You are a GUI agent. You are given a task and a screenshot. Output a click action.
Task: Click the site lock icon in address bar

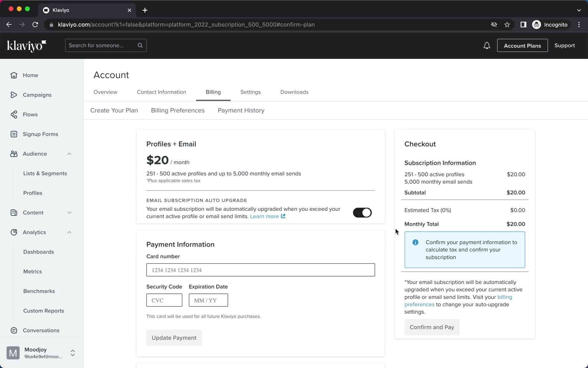click(51, 25)
